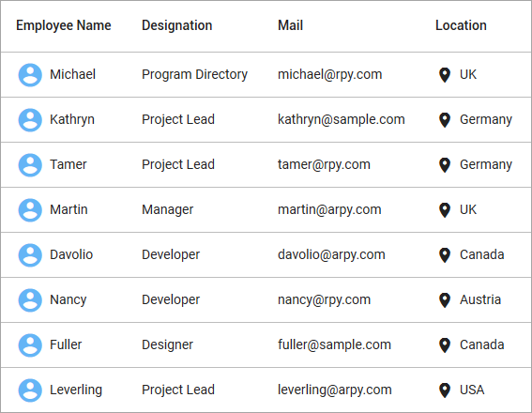Click the location pin next to Austria

pyautogui.click(x=445, y=300)
